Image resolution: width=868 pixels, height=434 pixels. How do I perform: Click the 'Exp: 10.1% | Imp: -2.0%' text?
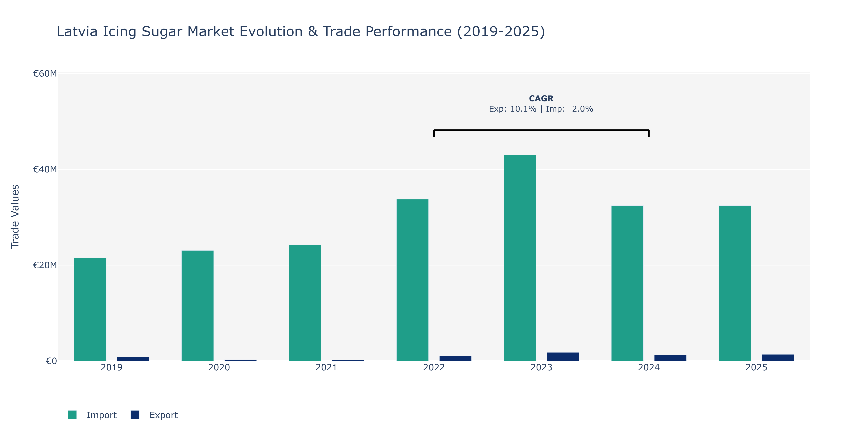pos(541,109)
